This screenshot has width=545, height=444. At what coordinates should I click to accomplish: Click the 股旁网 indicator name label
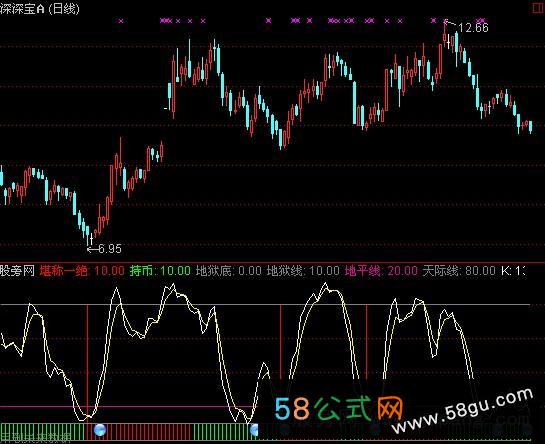(17, 271)
